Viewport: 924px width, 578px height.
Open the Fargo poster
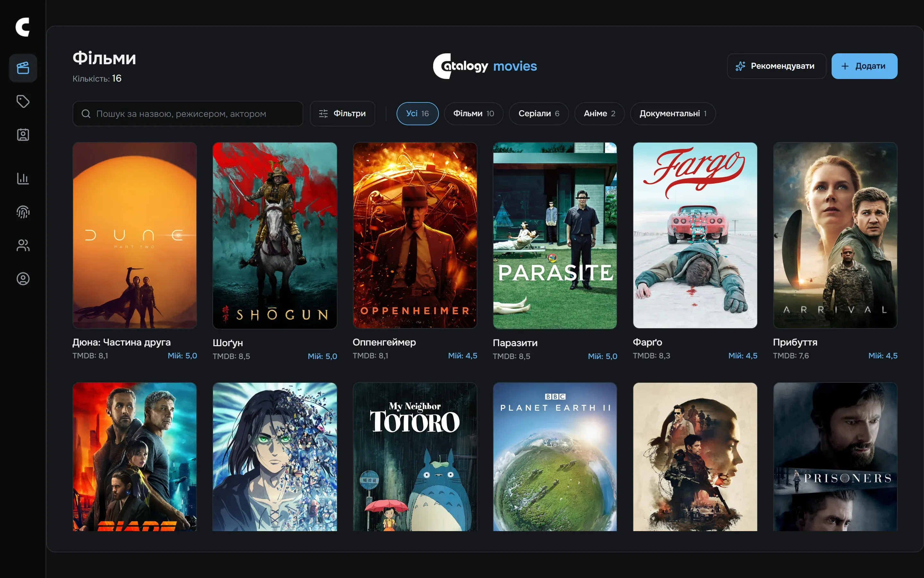pos(695,235)
